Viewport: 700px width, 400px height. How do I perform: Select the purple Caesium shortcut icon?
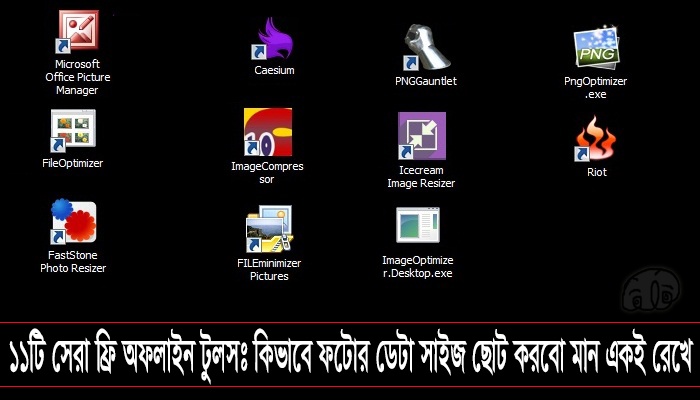(x=272, y=38)
